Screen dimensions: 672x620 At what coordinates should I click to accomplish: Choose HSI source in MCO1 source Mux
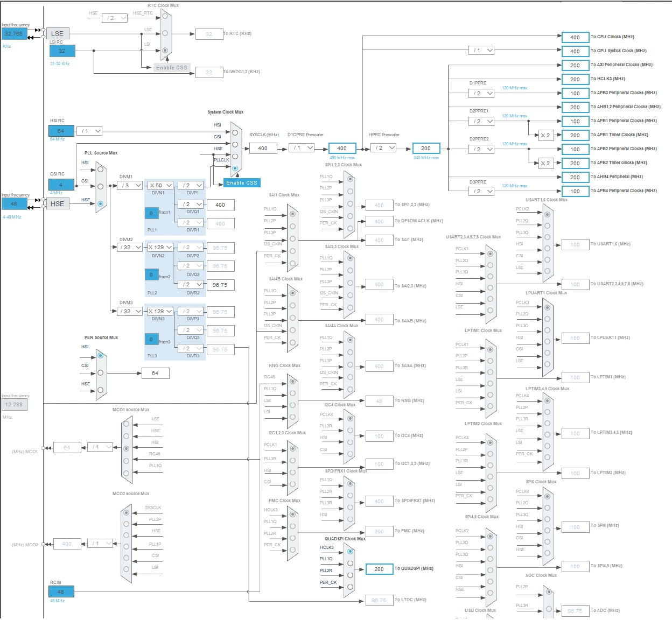pyautogui.click(x=127, y=448)
